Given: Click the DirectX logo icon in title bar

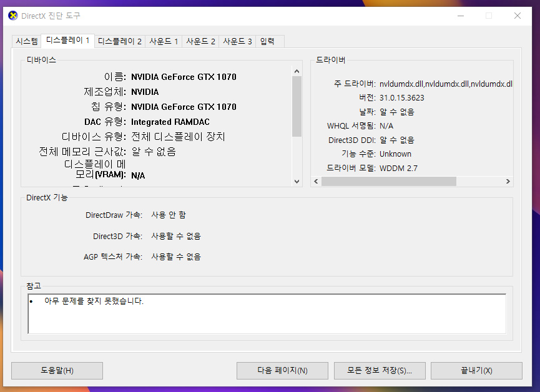Looking at the screenshot, I should pos(12,16).
